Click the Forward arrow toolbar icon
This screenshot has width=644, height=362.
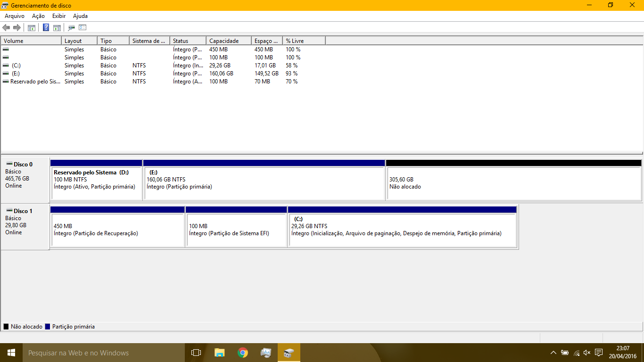17,27
